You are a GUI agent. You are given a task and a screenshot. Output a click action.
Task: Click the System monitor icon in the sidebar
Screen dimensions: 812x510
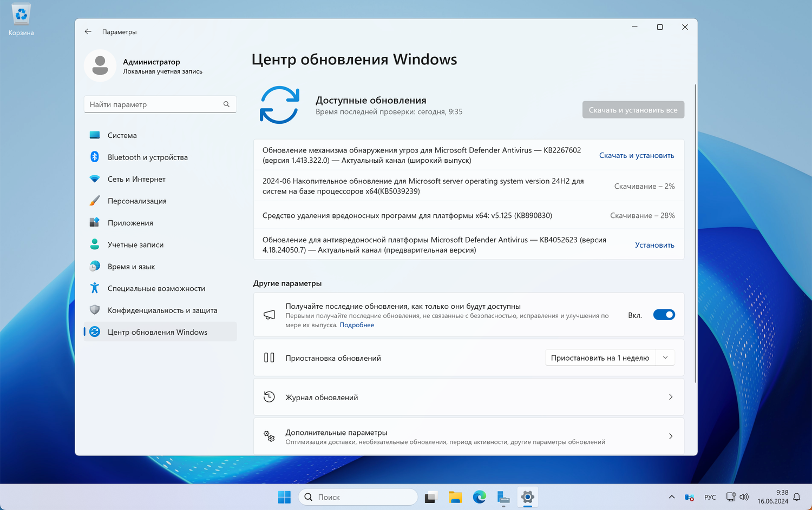click(x=95, y=135)
